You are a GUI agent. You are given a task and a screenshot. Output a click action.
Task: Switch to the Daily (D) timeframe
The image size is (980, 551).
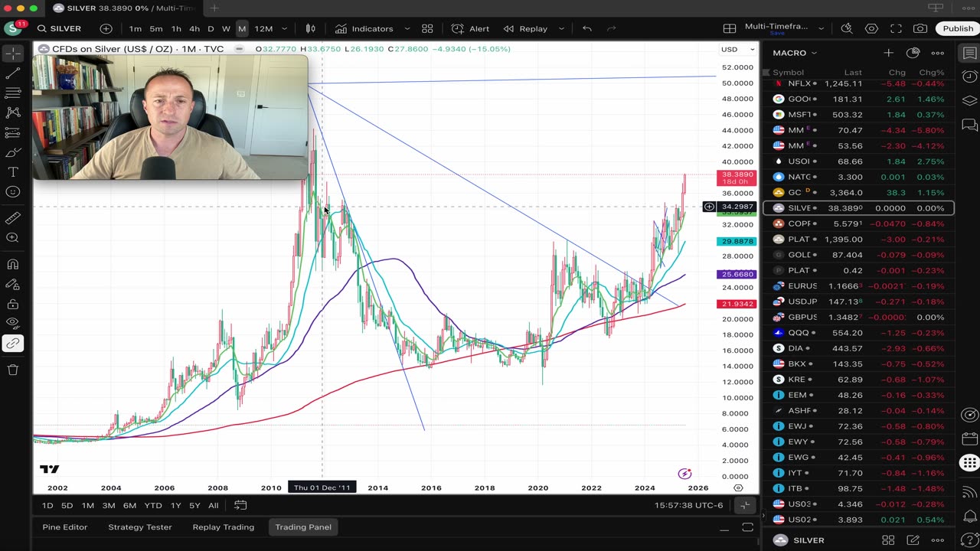(x=211, y=28)
